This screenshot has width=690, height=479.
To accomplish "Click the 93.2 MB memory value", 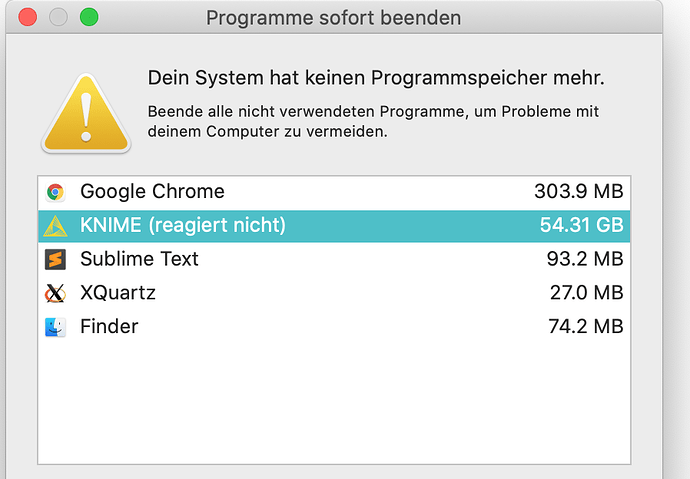I will click(585, 259).
